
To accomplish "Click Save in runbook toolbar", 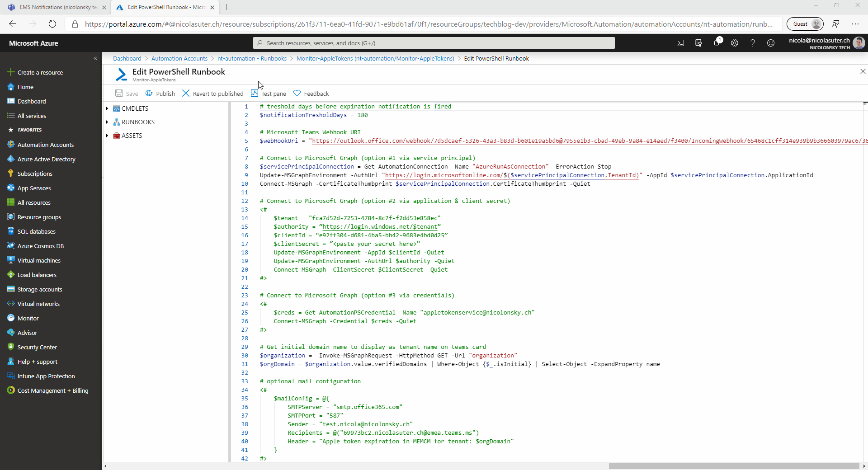I will click(x=127, y=94).
